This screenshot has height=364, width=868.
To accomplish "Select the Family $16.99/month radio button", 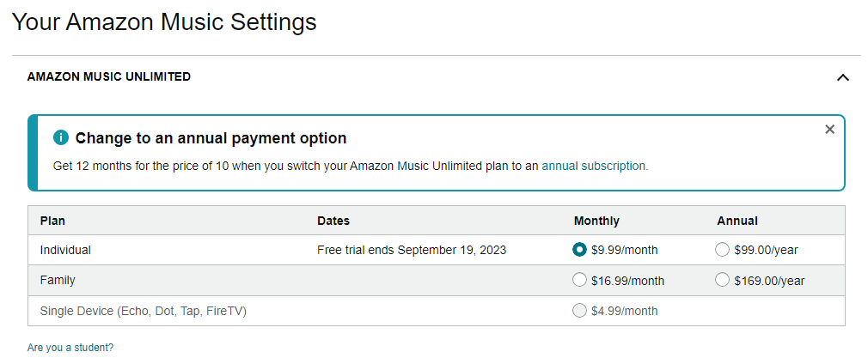I will tap(579, 281).
